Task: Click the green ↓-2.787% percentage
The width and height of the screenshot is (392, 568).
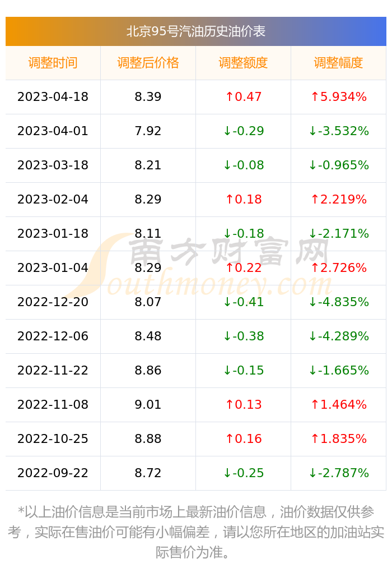Action: (338, 473)
